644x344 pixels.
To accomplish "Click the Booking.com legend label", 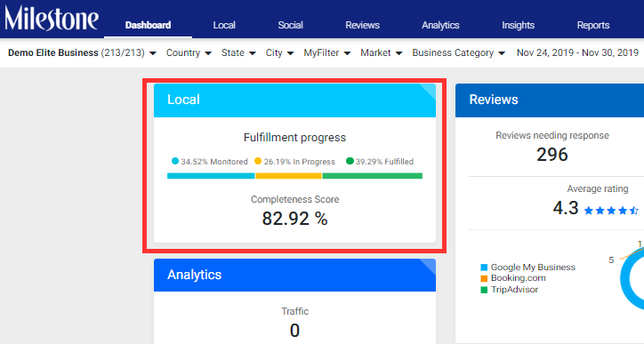I will click(519, 278).
